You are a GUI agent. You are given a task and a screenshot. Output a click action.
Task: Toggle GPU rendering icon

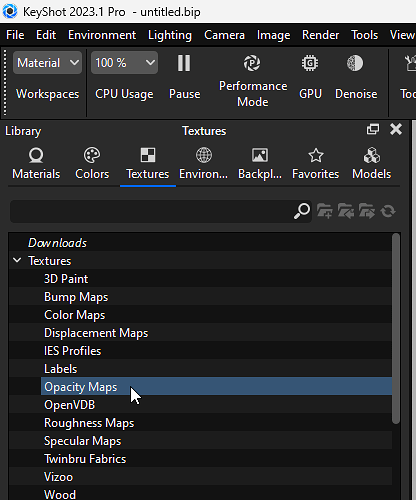point(310,63)
